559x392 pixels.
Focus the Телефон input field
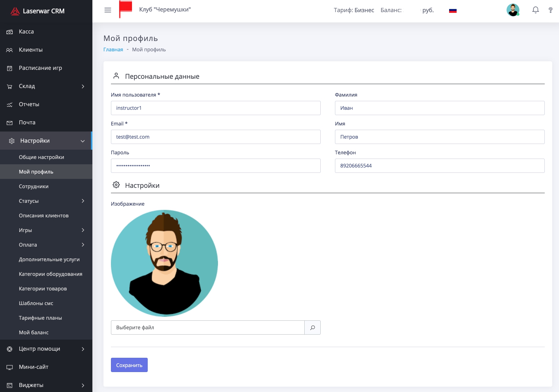pyautogui.click(x=439, y=166)
